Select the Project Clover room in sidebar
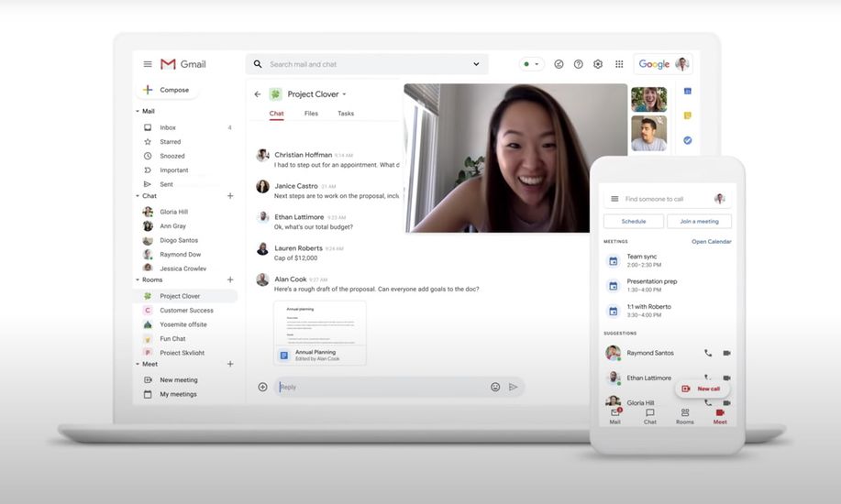This screenshot has width=841, height=504. point(185,296)
